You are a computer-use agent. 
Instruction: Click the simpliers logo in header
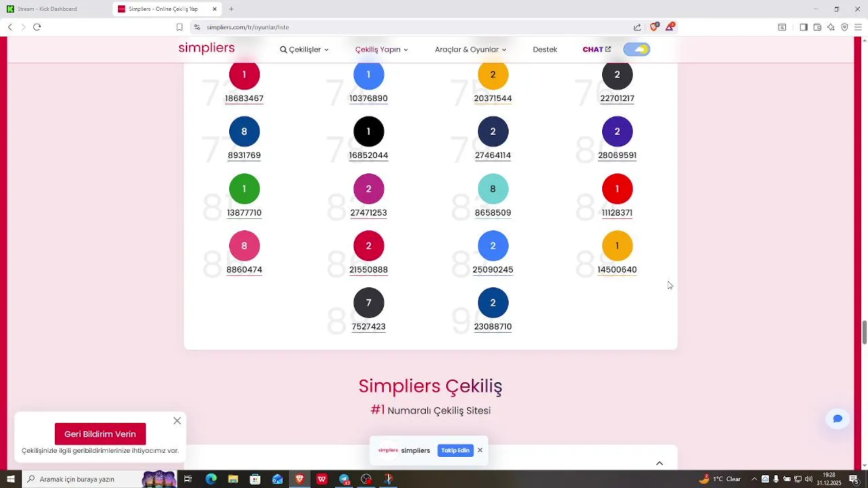click(x=206, y=48)
